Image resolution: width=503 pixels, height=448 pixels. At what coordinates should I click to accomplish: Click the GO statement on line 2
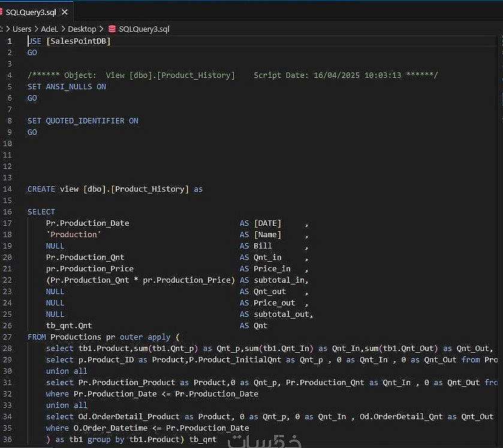[x=32, y=53]
